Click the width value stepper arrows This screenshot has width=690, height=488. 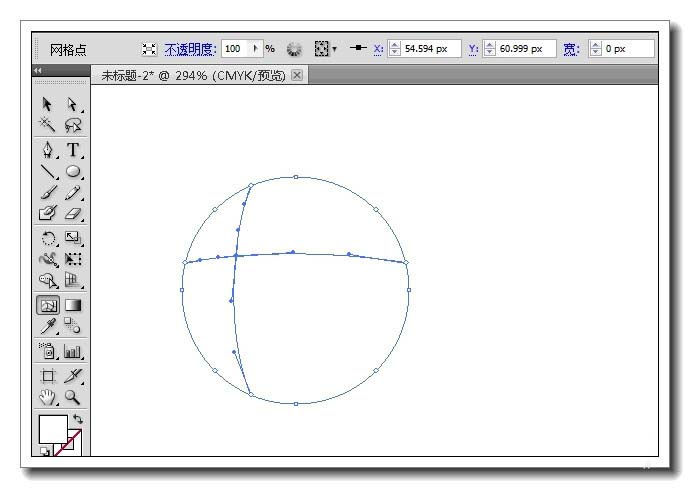point(595,49)
